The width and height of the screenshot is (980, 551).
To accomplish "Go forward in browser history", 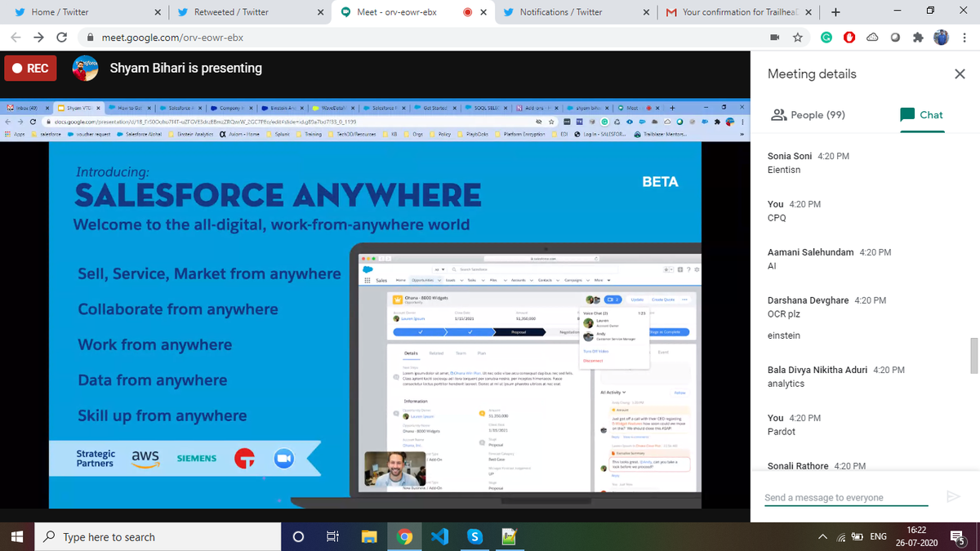I will [38, 38].
